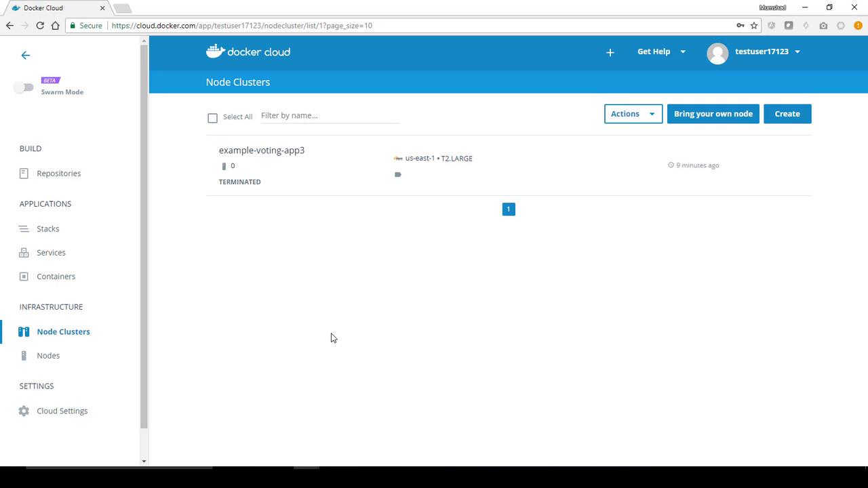This screenshot has height=488, width=868.
Task: Click the Secure padlock site info
Action: (x=86, y=26)
